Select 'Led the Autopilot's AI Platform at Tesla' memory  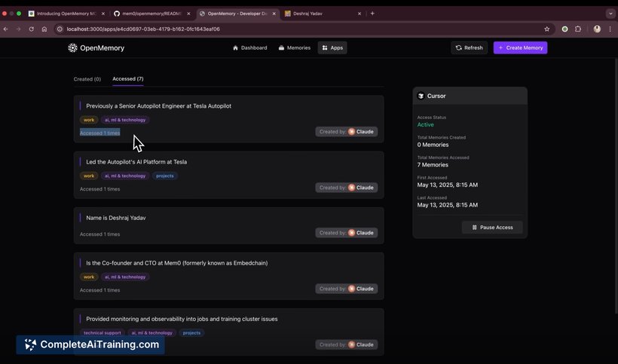(x=136, y=162)
